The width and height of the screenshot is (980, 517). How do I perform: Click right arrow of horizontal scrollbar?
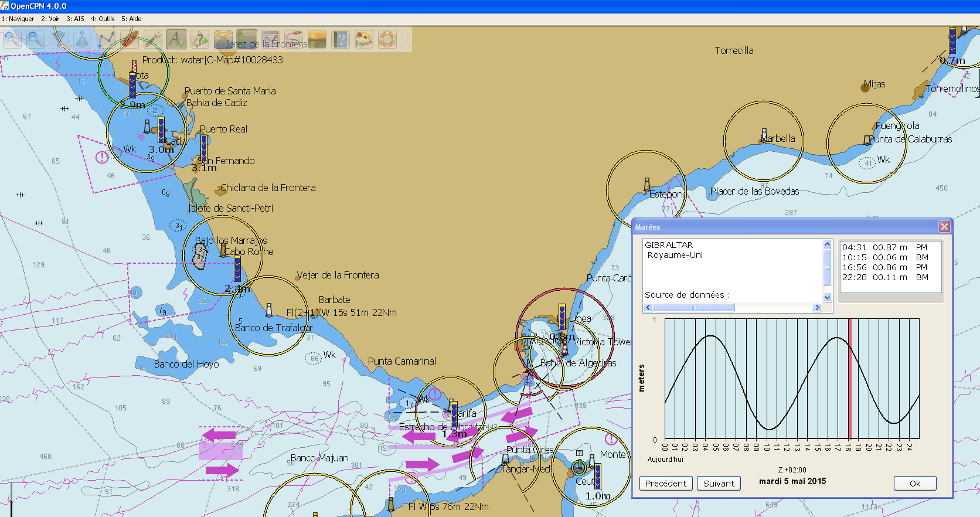tap(817, 308)
